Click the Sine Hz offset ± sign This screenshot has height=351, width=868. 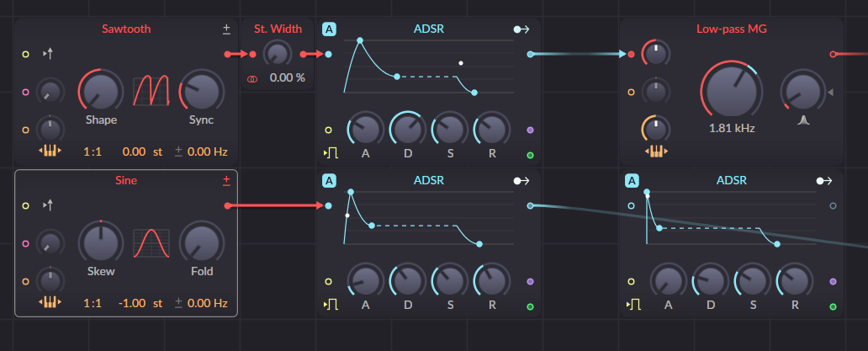point(178,303)
